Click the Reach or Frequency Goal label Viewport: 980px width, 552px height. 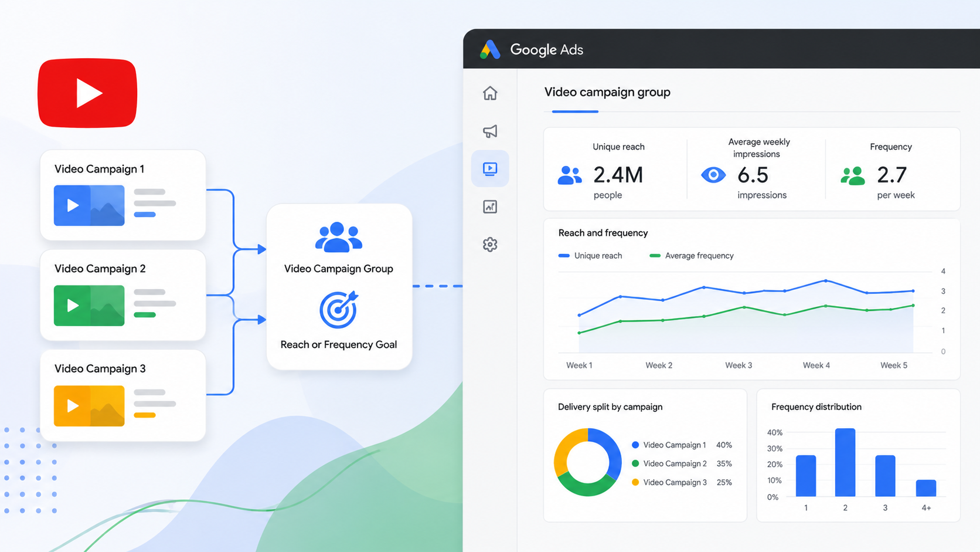coord(339,345)
